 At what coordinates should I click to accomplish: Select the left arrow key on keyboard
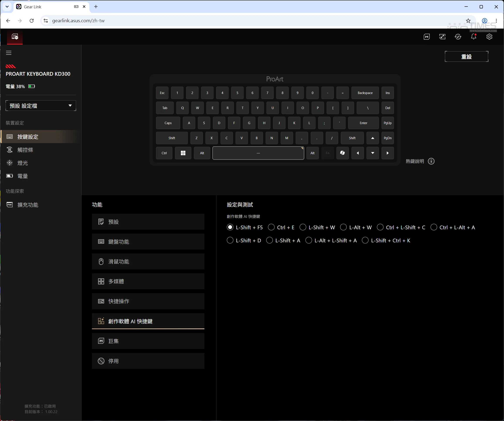[358, 153]
